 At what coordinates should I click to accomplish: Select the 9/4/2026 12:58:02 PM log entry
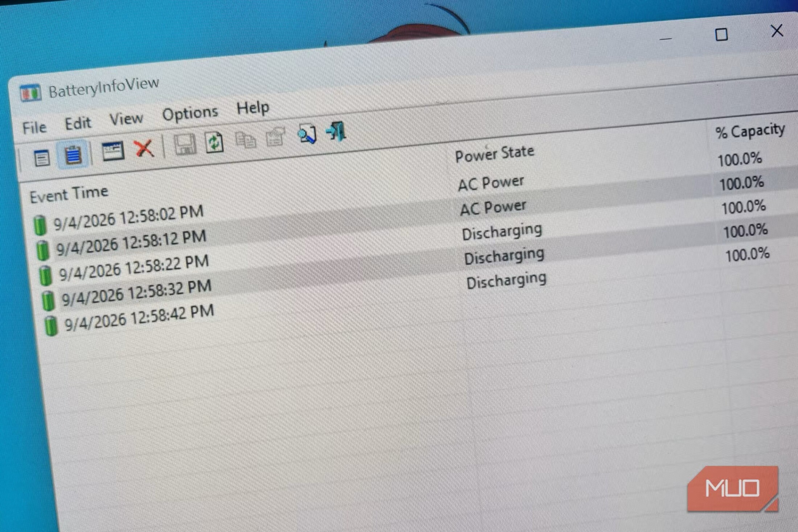pos(128,218)
